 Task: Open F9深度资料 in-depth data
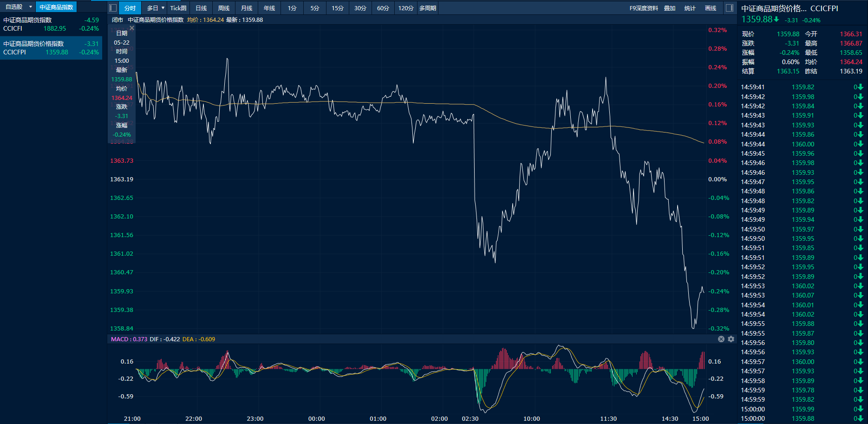pyautogui.click(x=644, y=8)
